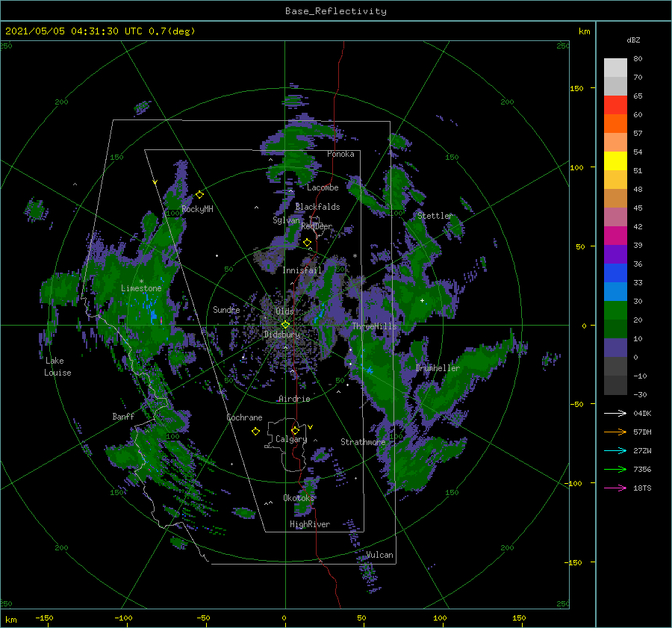Click the -30 dBZ value on the scale
Image resolution: width=672 pixels, height=628 pixels.
[640, 394]
